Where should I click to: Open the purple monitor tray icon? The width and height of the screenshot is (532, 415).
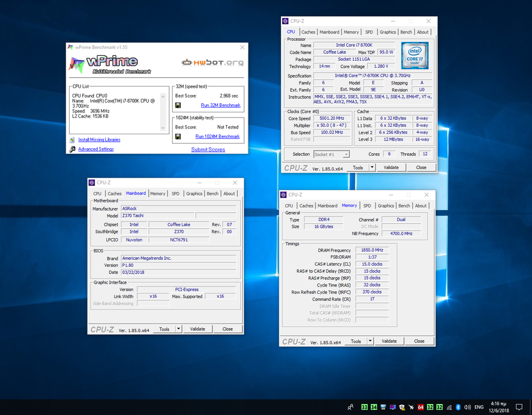click(x=393, y=407)
